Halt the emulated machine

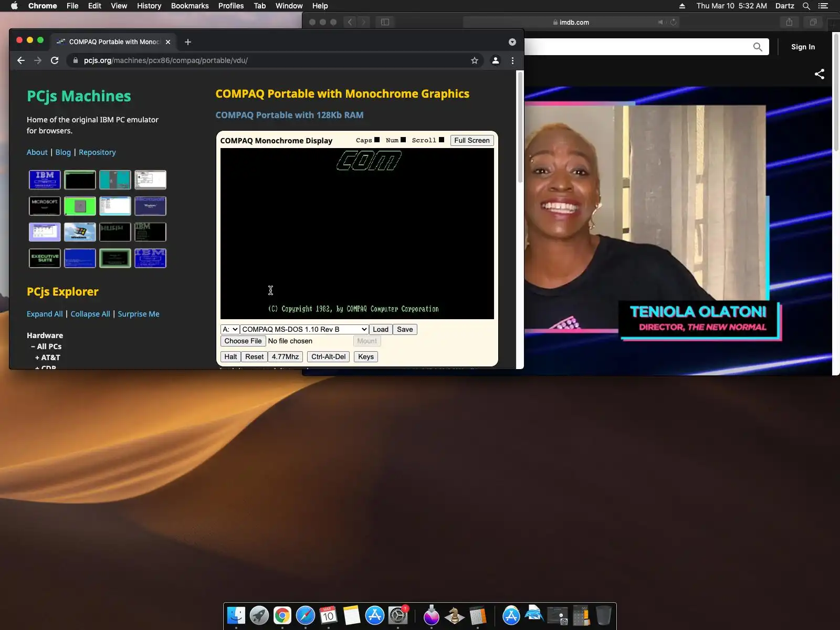230,356
